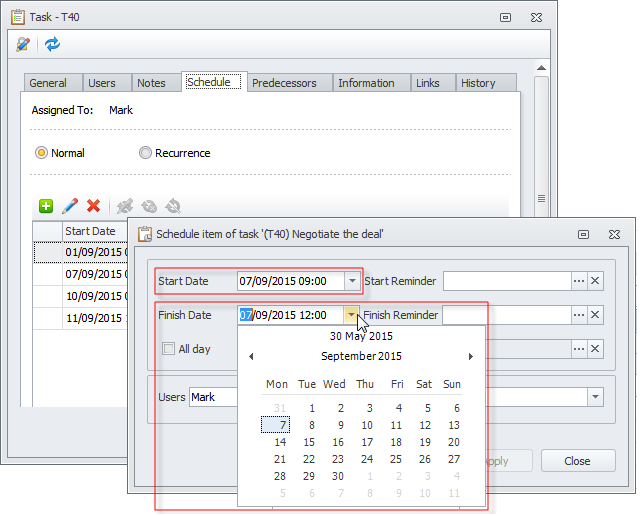Expand the Users dropdown list
Screen dimensions: 641x516
596,397
